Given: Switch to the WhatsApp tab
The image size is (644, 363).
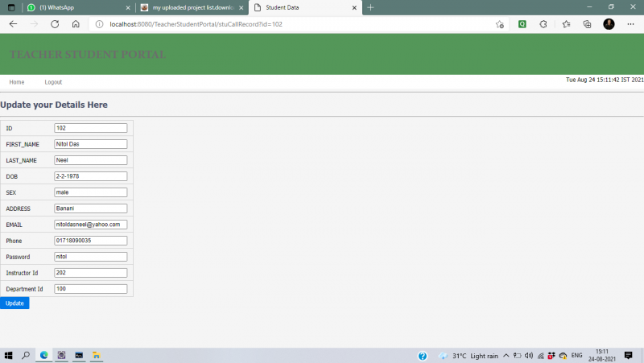Looking at the screenshot, I should pyautogui.click(x=78, y=7).
